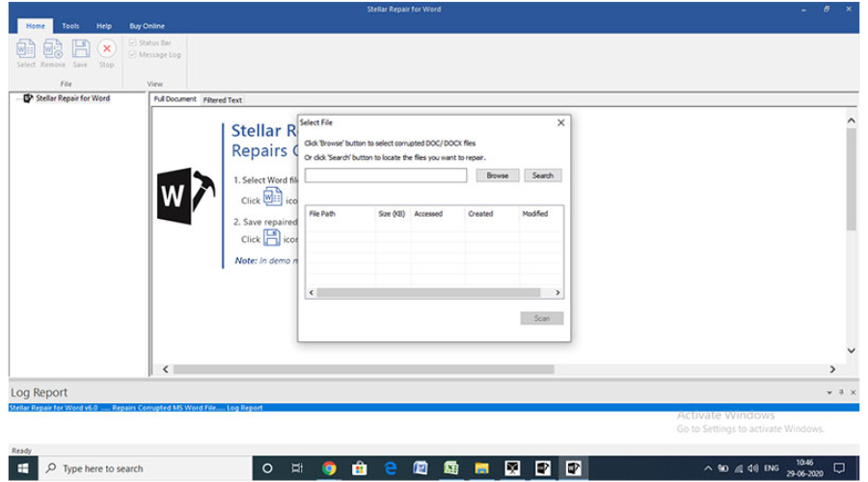Switch to the Filtered Text tab
Screen dimensions: 868x482
[222, 100]
